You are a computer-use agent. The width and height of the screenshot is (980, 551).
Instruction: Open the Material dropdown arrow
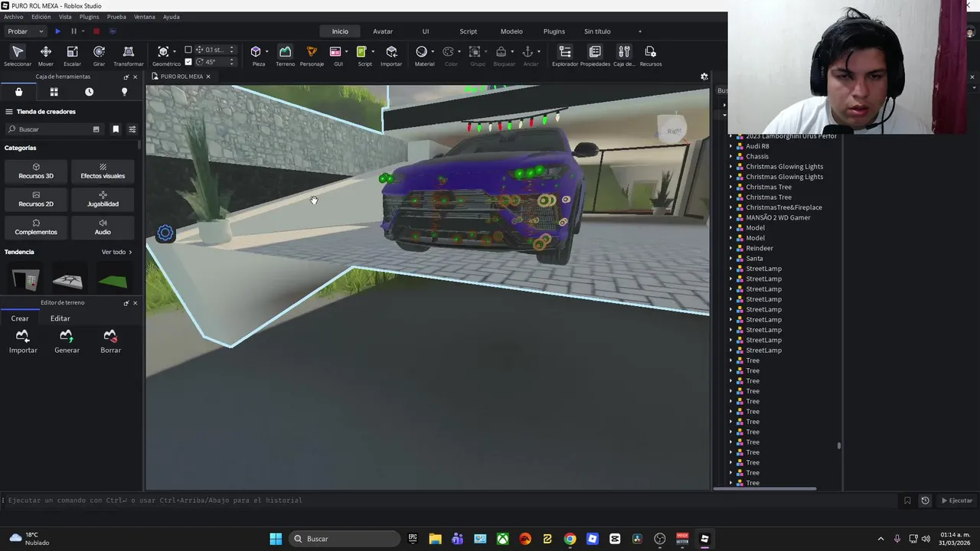[x=433, y=52]
